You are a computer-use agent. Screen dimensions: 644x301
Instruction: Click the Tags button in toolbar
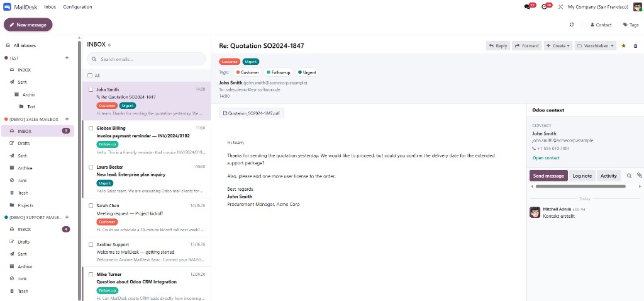coord(630,25)
